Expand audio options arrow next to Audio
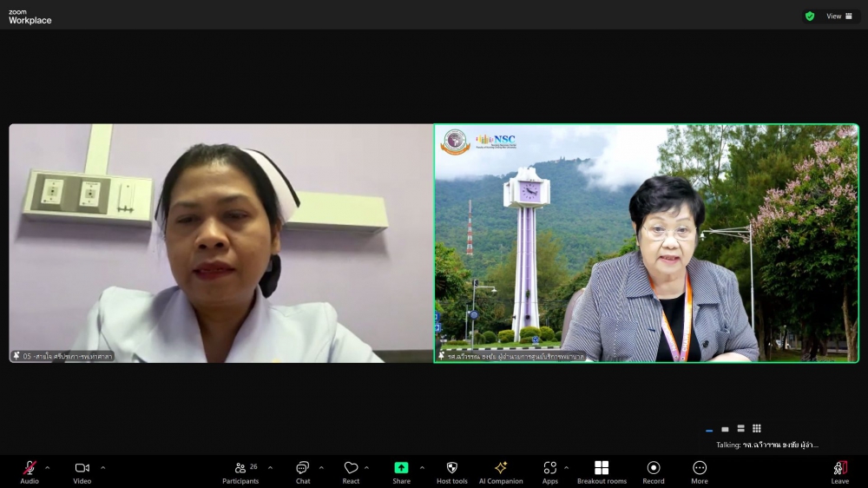The image size is (868, 488). coord(48,468)
